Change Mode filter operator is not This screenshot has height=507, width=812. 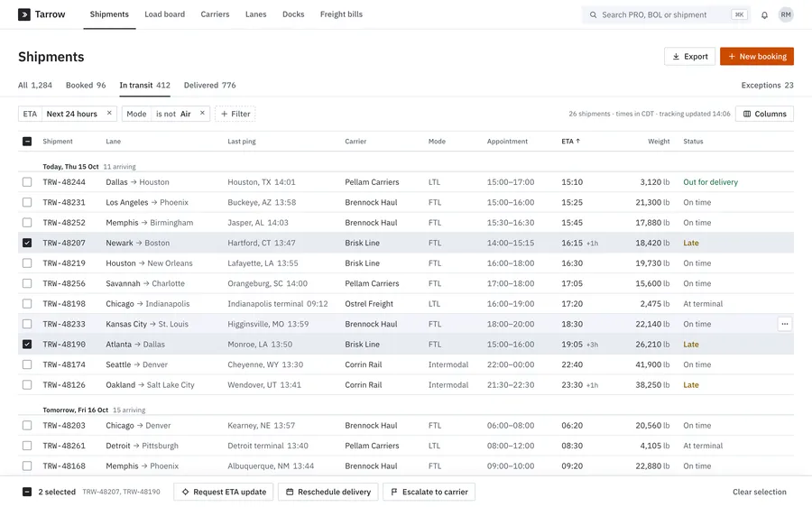click(166, 114)
